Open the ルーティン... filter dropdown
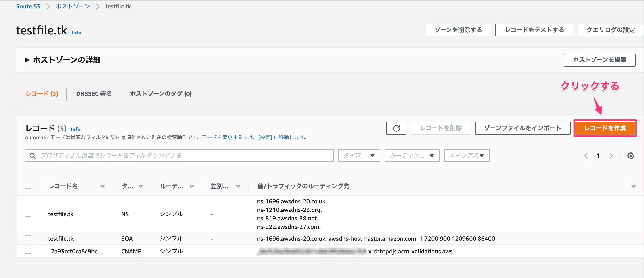The width and height of the screenshot is (644, 278). coord(412,156)
